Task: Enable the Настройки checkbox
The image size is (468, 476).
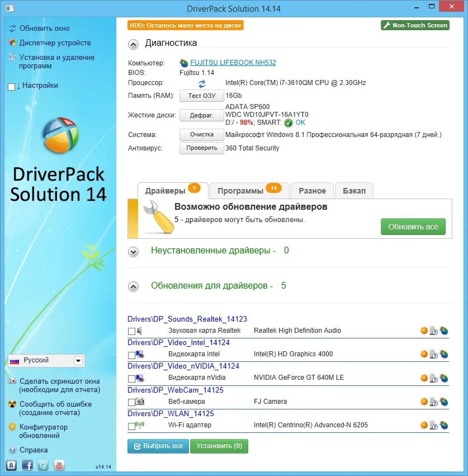Action: 12,87
